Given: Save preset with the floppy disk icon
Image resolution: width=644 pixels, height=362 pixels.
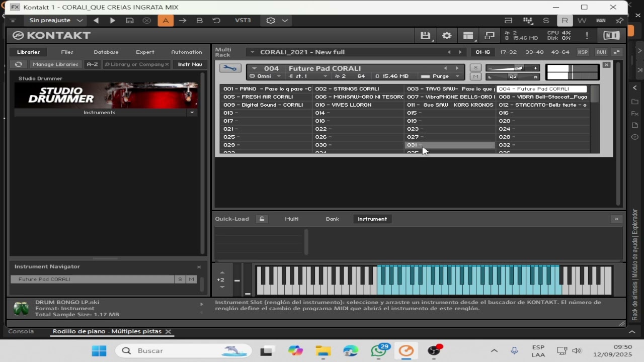Looking at the screenshot, I should (x=130, y=21).
